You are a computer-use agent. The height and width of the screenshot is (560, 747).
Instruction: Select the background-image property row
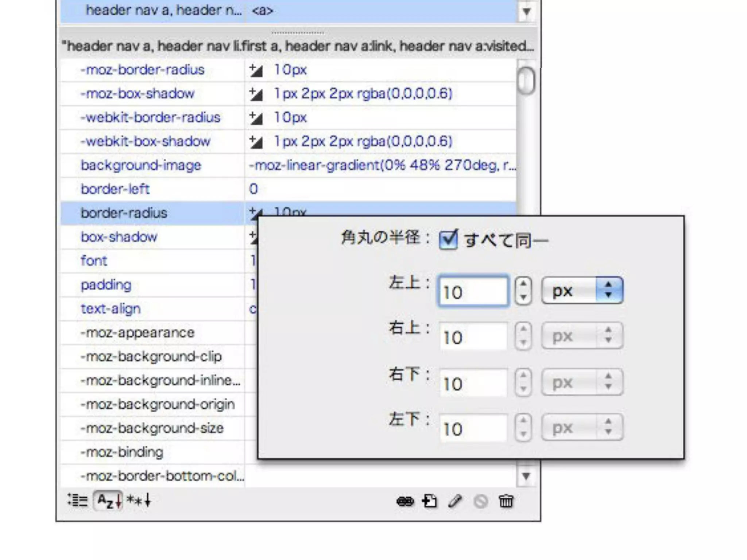coord(140,166)
